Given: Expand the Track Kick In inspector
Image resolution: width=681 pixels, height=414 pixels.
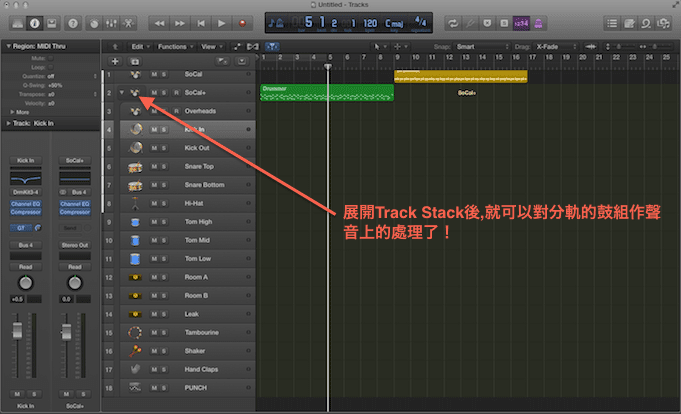Looking at the screenshot, I should (x=8, y=123).
